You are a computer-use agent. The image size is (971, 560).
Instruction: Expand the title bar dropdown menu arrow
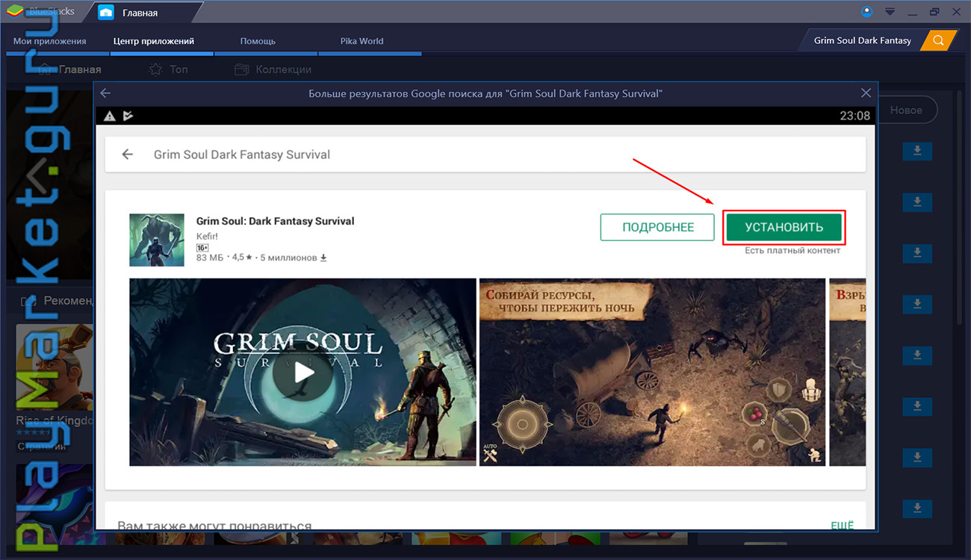click(890, 12)
